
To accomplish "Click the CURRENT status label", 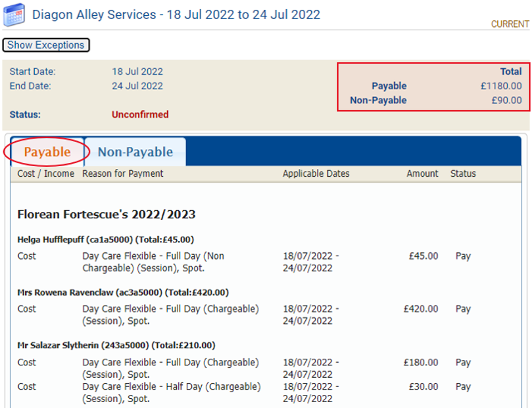I will 510,24.
